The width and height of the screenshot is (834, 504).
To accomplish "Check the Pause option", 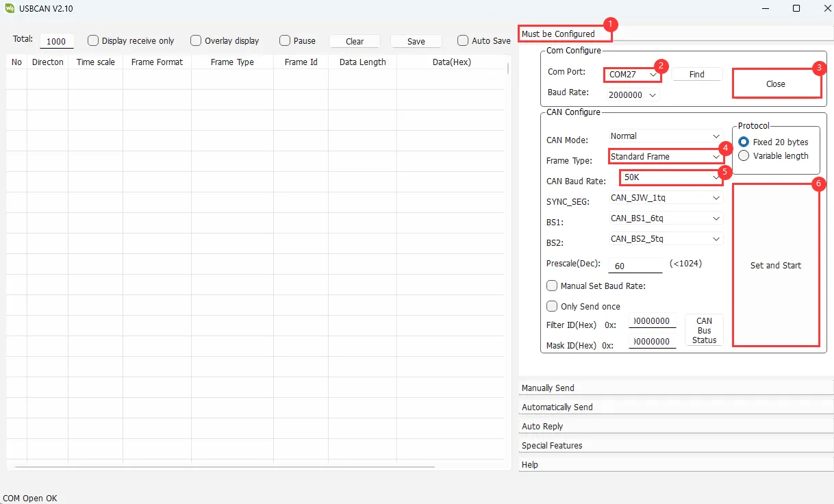I will (x=283, y=40).
